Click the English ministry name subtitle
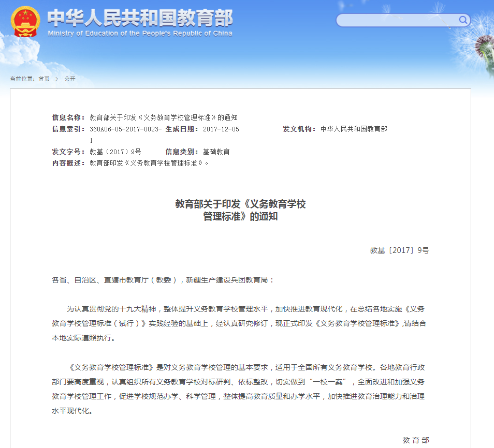This screenshot has height=448, width=494. pyautogui.click(x=140, y=34)
